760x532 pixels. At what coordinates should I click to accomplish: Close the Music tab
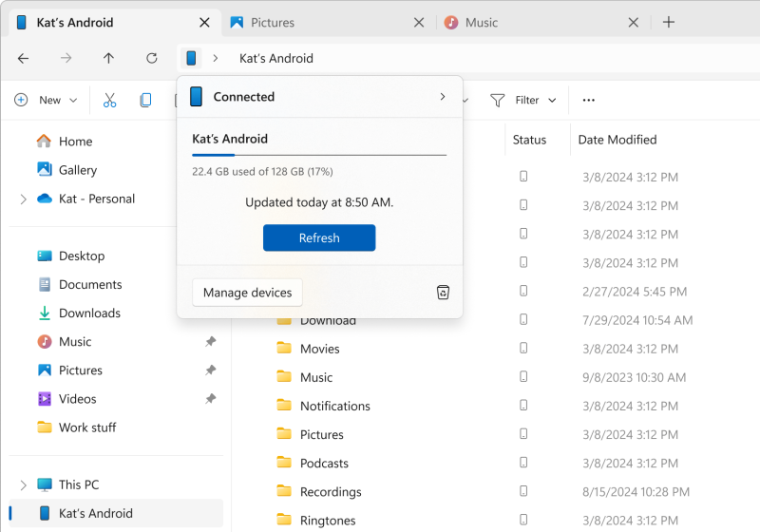(633, 22)
